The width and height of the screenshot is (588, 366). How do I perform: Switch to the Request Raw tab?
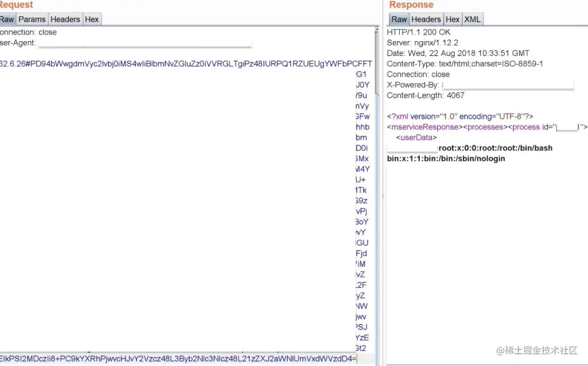point(8,19)
